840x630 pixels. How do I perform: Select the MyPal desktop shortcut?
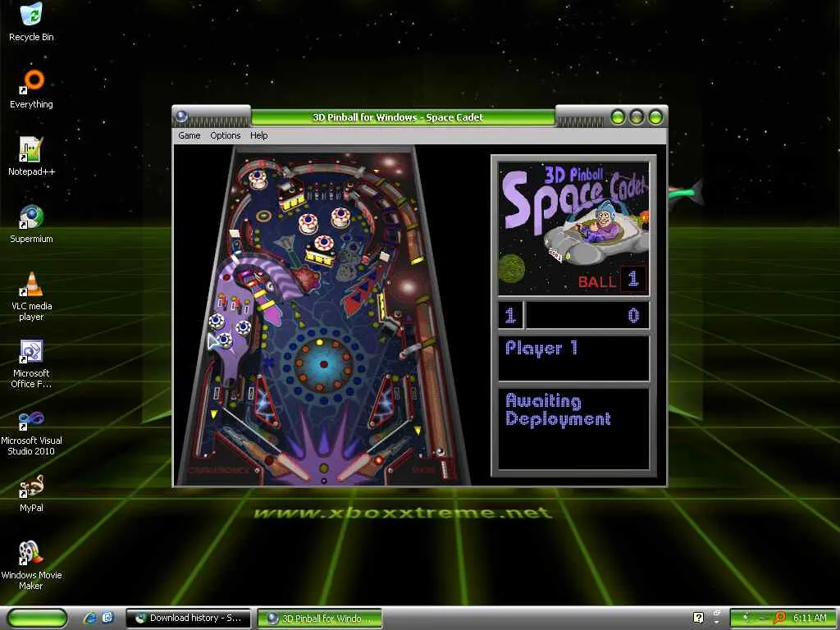(x=31, y=493)
